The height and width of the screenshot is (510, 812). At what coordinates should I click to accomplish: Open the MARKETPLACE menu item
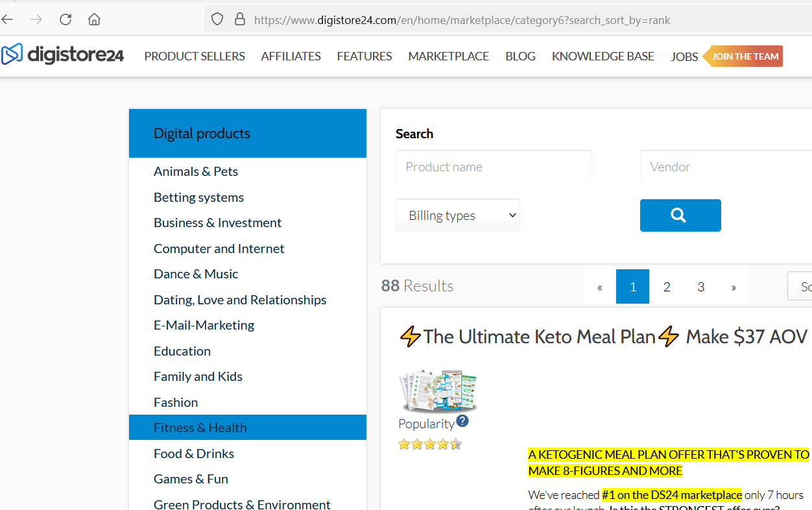point(449,56)
